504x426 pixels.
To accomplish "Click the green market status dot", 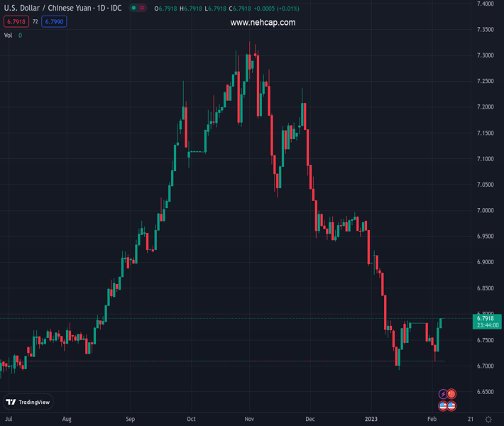I will tap(133, 8).
